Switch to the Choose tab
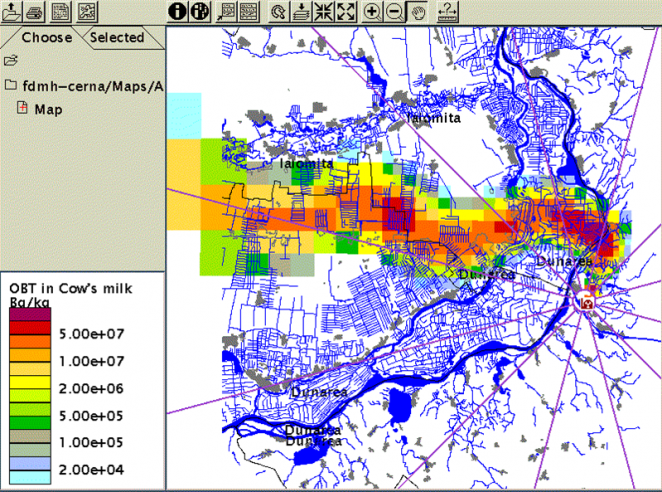662x492 pixels. [45, 37]
